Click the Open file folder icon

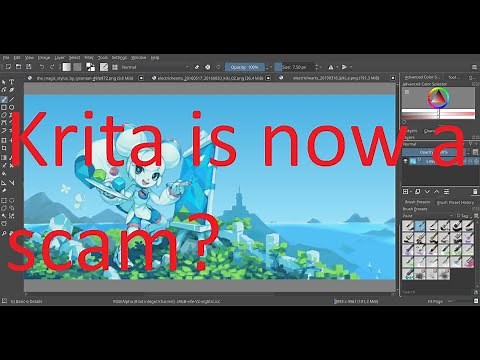click(19, 67)
